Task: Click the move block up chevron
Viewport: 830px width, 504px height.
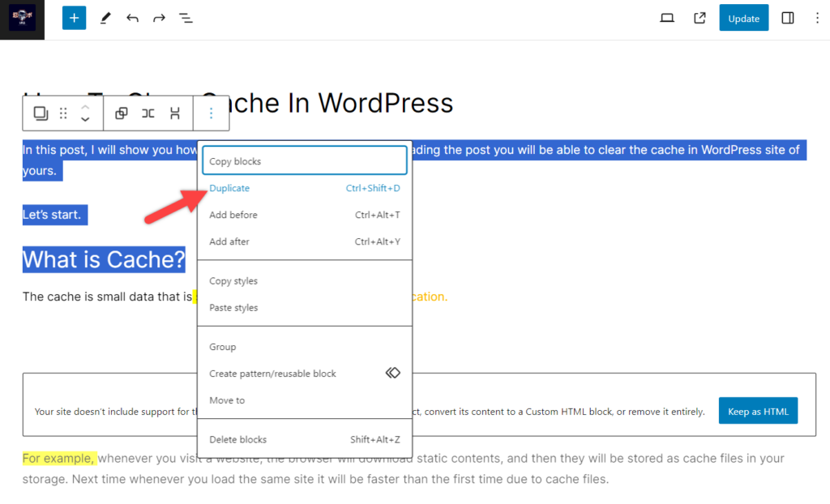Action: [x=85, y=108]
